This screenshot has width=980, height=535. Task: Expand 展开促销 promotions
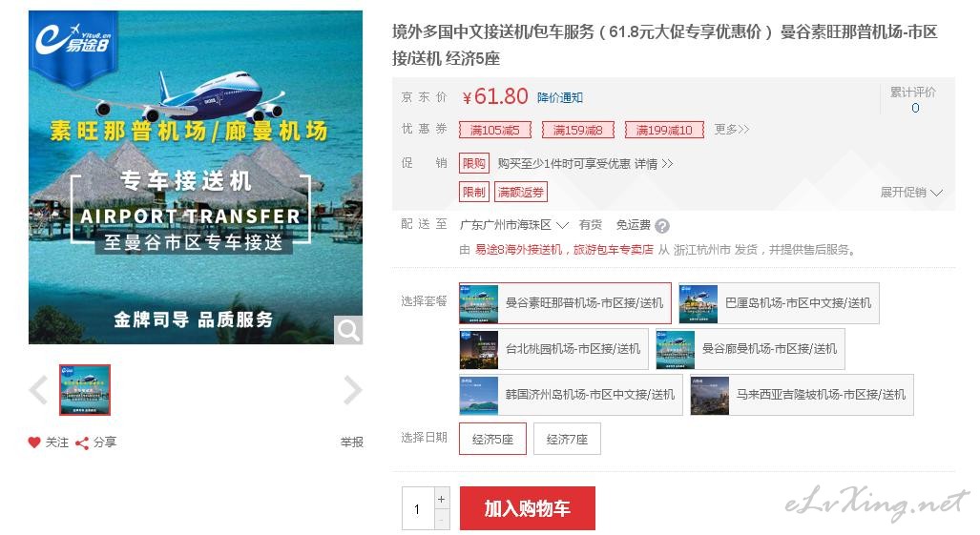pyautogui.click(x=911, y=193)
